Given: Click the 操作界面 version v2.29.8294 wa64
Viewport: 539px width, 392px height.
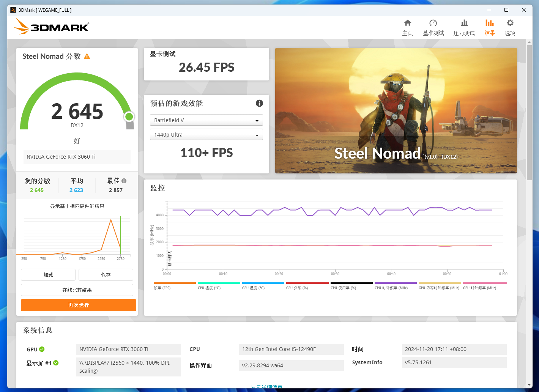Looking at the screenshot, I should 291,365.
